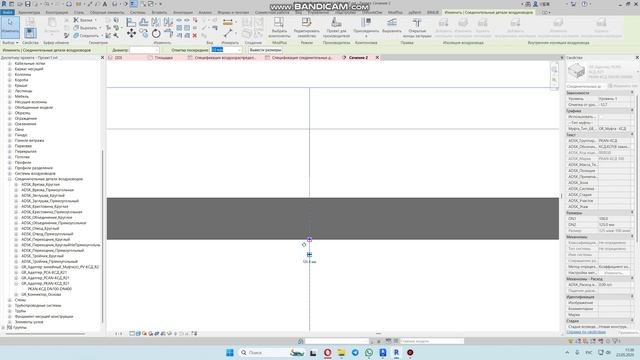Click the project browser vertical scrollbar
The image size is (640, 360).
tap(102, 237)
